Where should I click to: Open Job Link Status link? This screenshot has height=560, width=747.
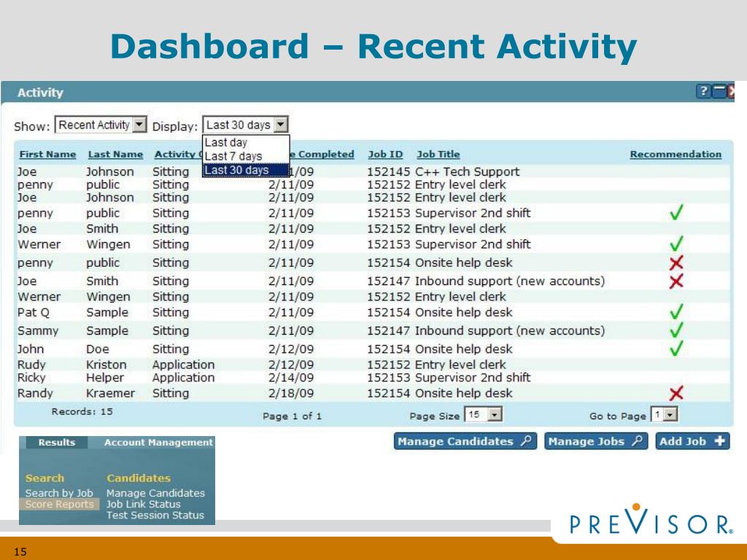pyautogui.click(x=143, y=504)
